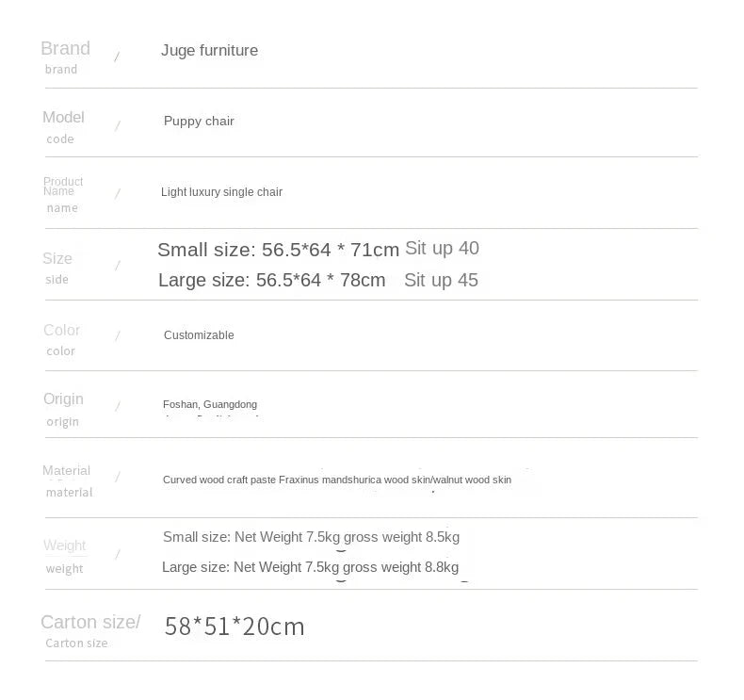The image size is (744, 700).
Task: Select the Light luxury single chair text
Action: pos(221,192)
